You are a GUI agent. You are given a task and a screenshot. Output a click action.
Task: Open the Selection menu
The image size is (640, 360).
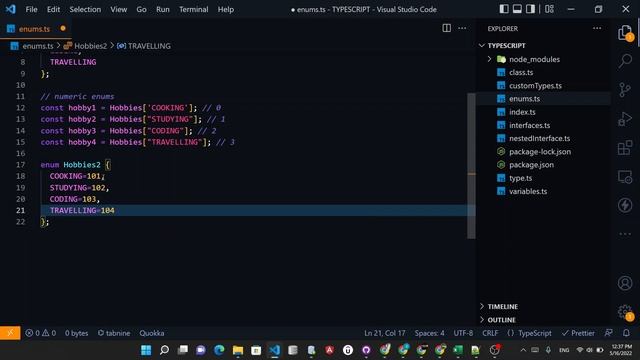(x=85, y=9)
